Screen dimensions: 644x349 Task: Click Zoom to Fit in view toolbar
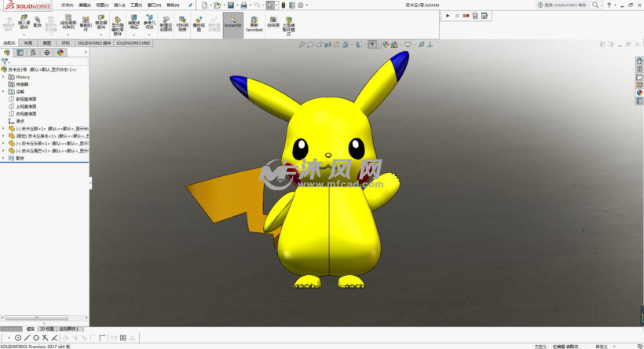coord(302,44)
